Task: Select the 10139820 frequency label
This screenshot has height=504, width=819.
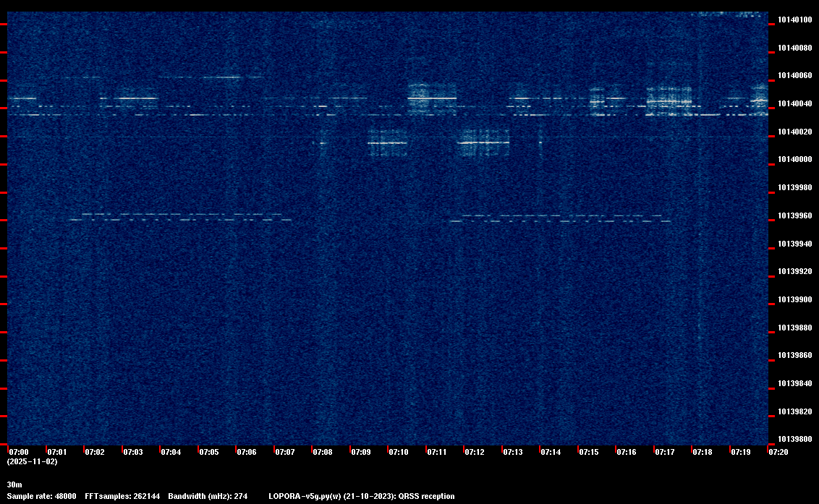Action: 795,411
